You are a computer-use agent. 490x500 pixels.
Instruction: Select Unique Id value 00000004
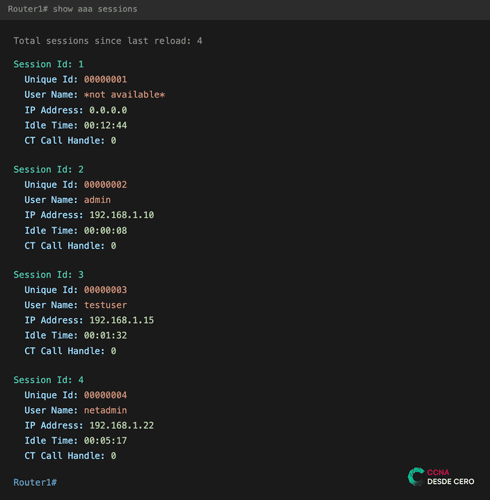point(105,395)
